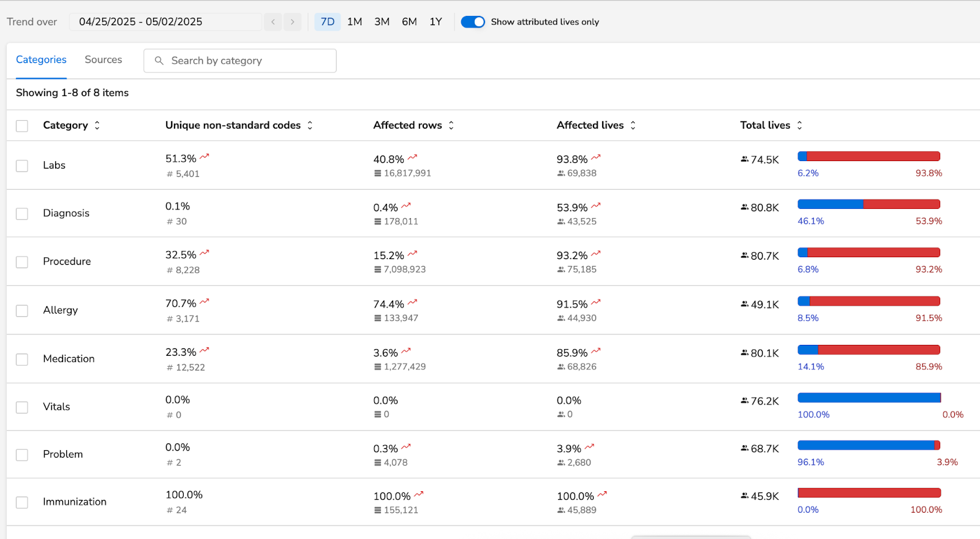The width and height of the screenshot is (980, 539).
Task: Click the Problem lives distribution bar
Action: point(869,445)
